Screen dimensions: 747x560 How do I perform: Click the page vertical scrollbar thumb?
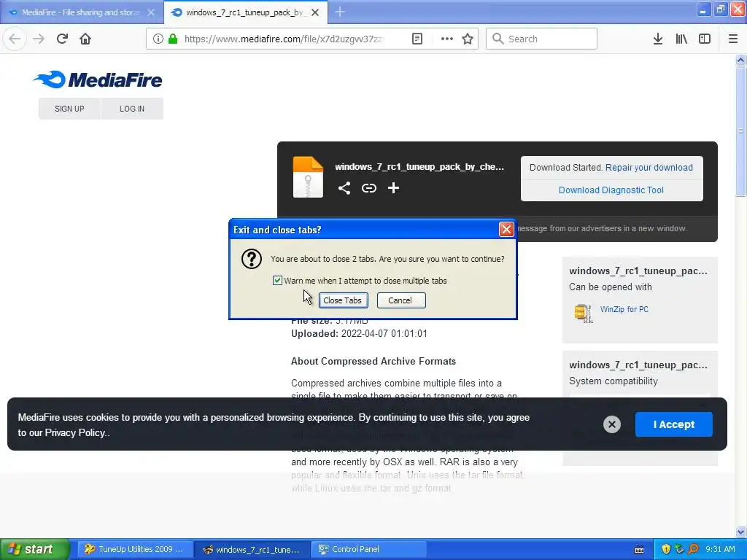[x=740, y=131]
